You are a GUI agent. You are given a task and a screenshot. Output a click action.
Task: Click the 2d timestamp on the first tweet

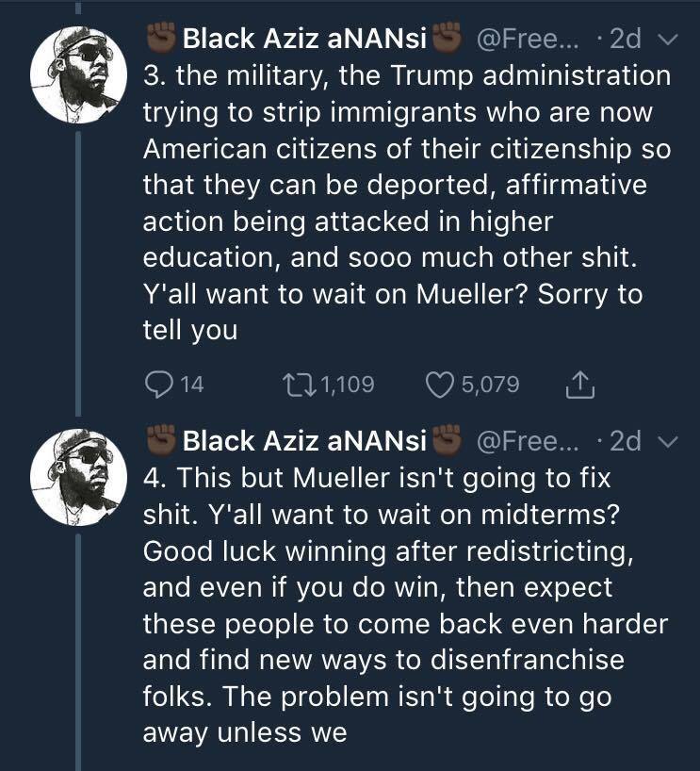tap(625, 39)
